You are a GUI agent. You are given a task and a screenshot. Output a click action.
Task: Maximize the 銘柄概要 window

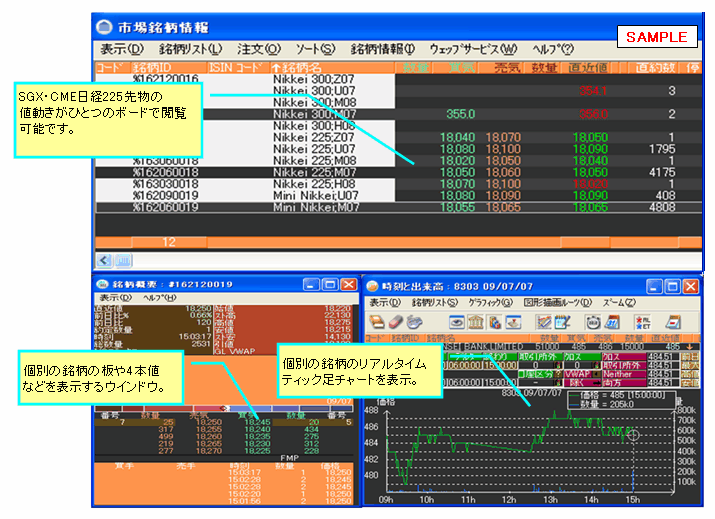330,285
